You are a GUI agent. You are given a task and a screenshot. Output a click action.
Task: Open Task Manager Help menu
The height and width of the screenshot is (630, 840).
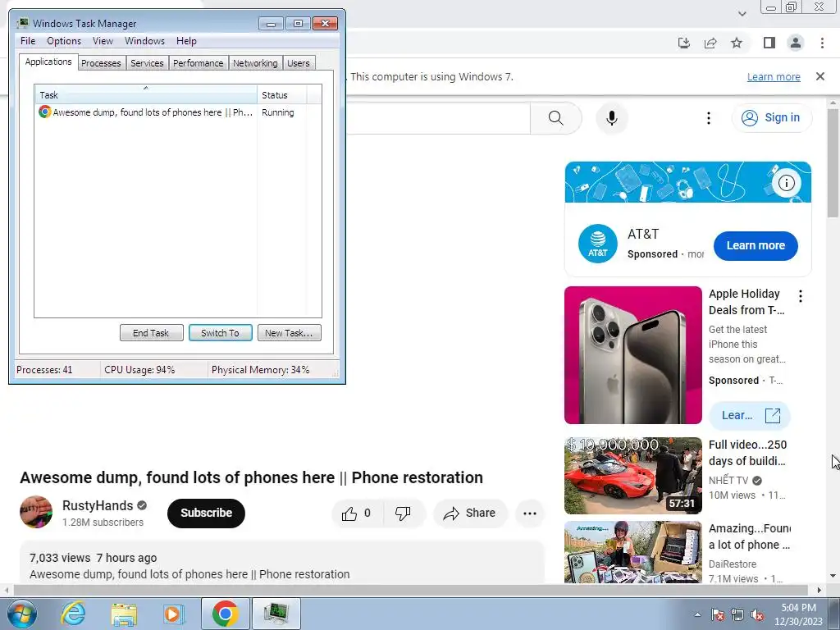[186, 41]
